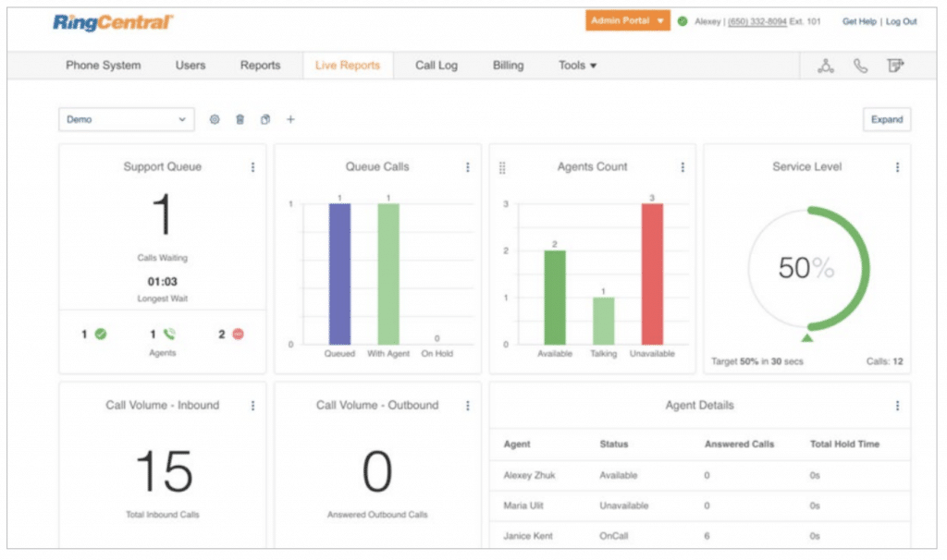
Task: Open the Demo dashboard dropdown
Action: point(126,119)
